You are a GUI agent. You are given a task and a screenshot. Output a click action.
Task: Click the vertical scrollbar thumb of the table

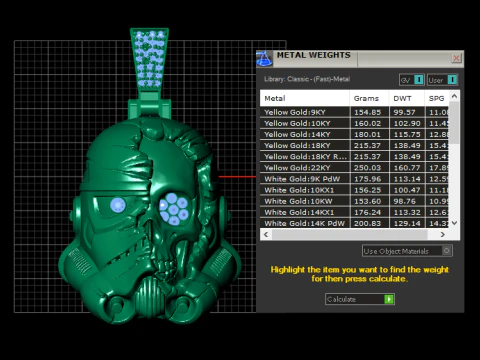pos(454,123)
